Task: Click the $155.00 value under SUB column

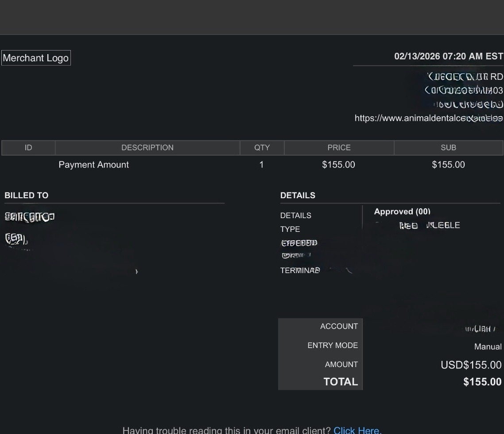Action: (448, 165)
